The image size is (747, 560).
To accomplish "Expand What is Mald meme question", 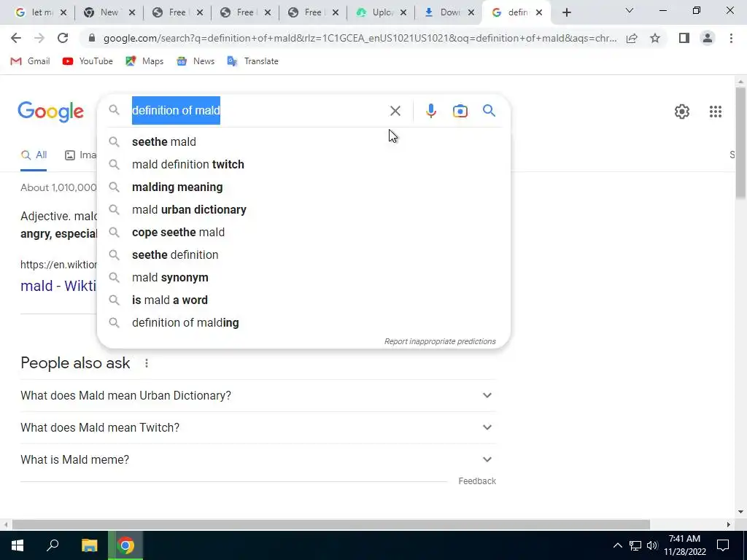I will click(258, 459).
